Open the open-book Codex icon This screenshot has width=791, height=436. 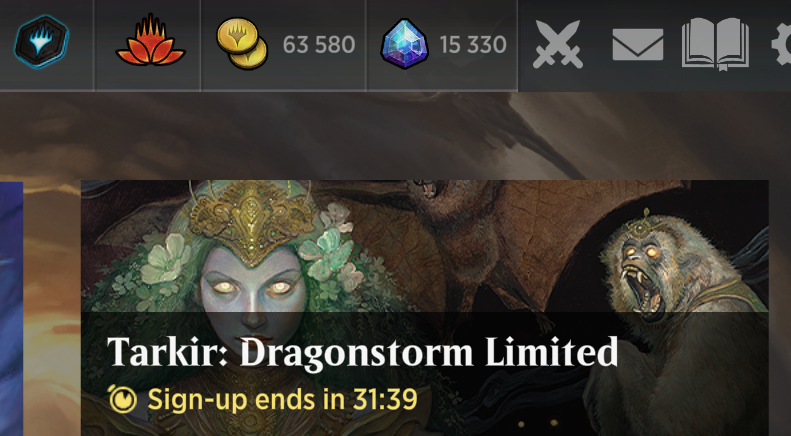pos(715,44)
